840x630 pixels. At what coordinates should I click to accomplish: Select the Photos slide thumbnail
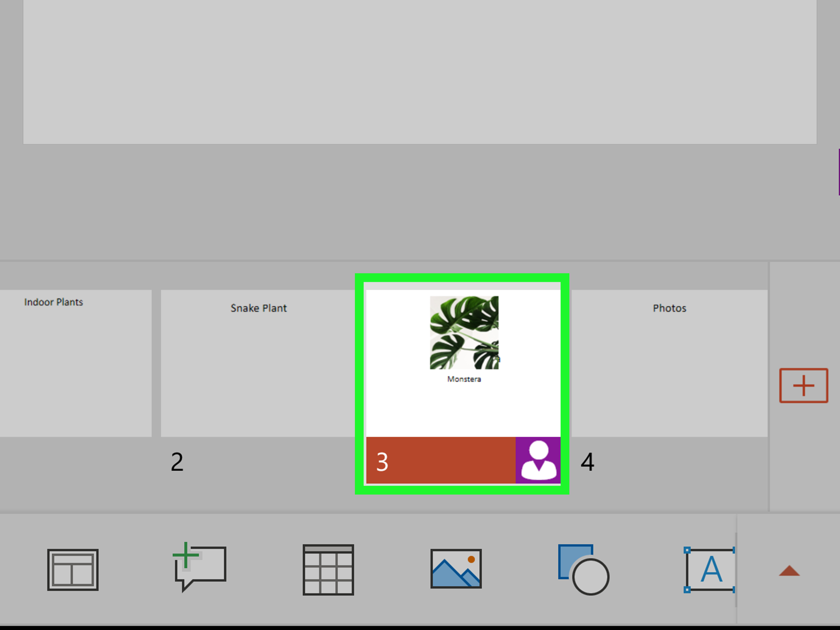(x=669, y=363)
